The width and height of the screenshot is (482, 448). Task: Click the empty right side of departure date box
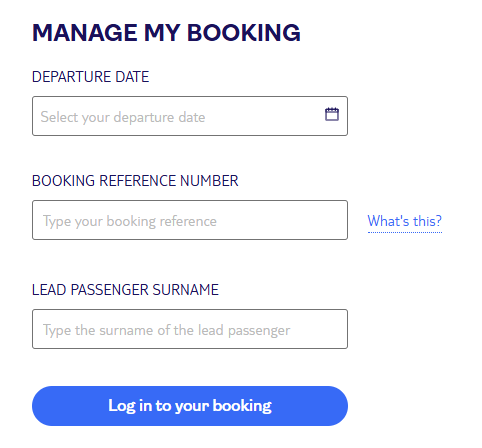coord(263,116)
